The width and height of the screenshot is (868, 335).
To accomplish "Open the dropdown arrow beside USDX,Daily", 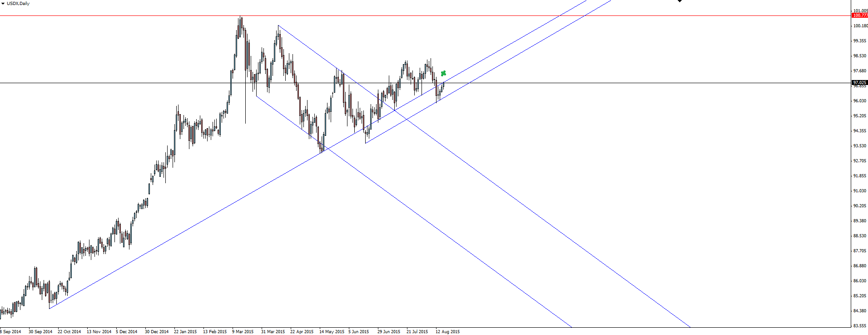I will tap(3, 4).
